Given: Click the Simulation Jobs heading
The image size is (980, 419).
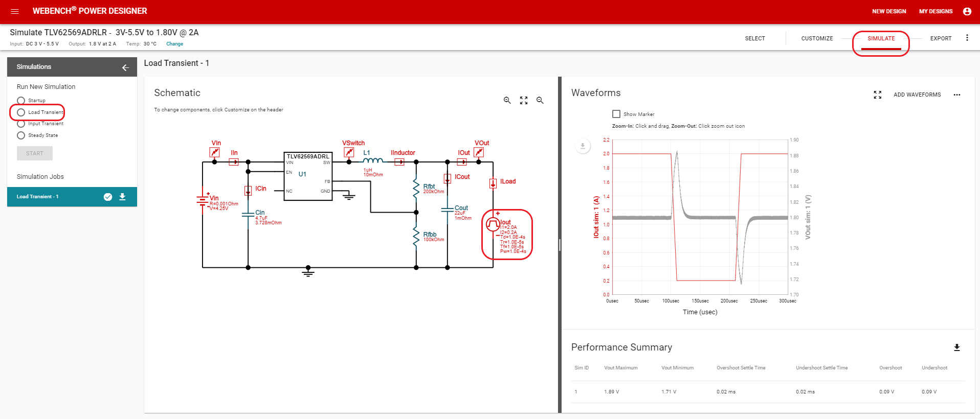Looking at the screenshot, I should tap(40, 177).
